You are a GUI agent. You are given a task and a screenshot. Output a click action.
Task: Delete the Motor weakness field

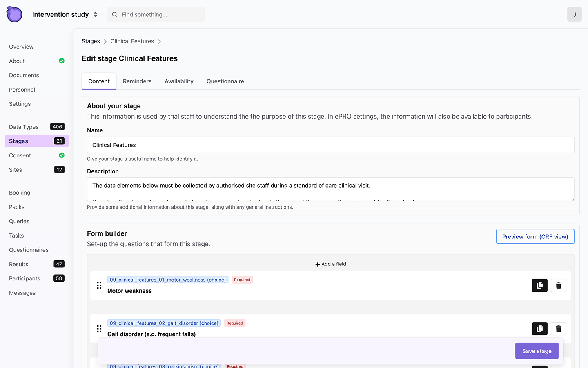pos(559,285)
